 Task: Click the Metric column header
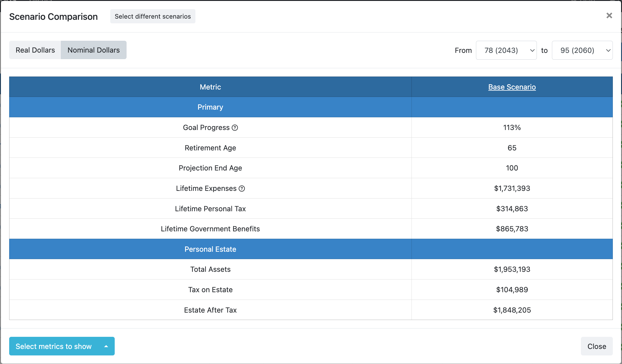point(210,87)
